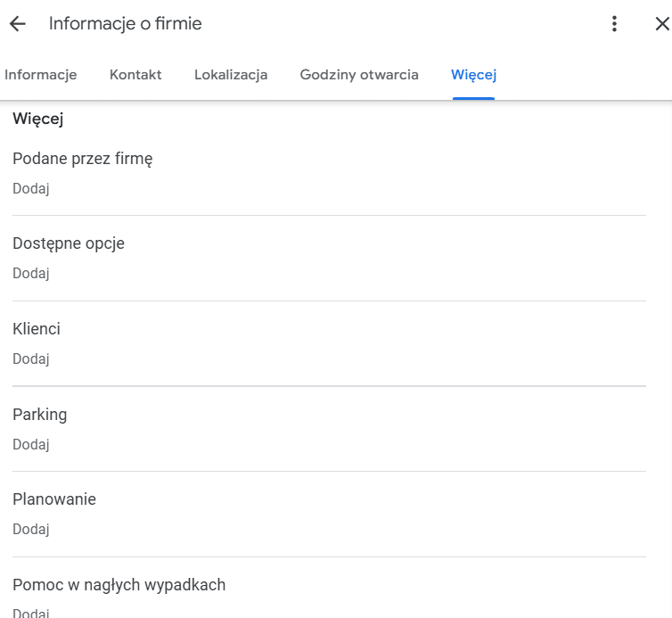Close the Informacje o firmie dialog
This screenshot has height=618, width=672.
[x=662, y=23]
